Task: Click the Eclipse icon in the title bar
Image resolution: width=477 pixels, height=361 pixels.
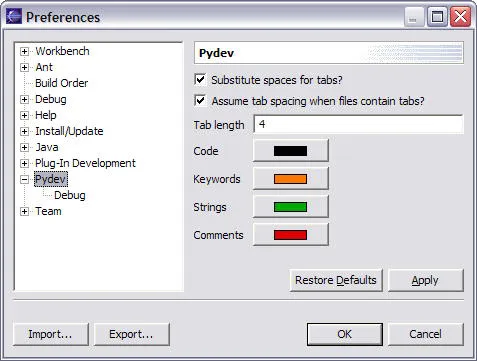Action: pyautogui.click(x=14, y=16)
